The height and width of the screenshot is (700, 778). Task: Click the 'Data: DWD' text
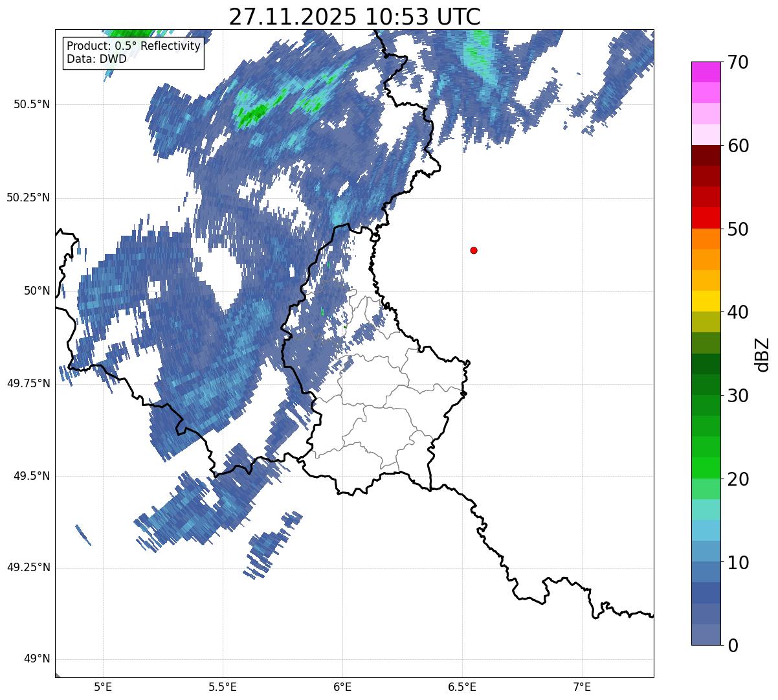pos(96,60)
